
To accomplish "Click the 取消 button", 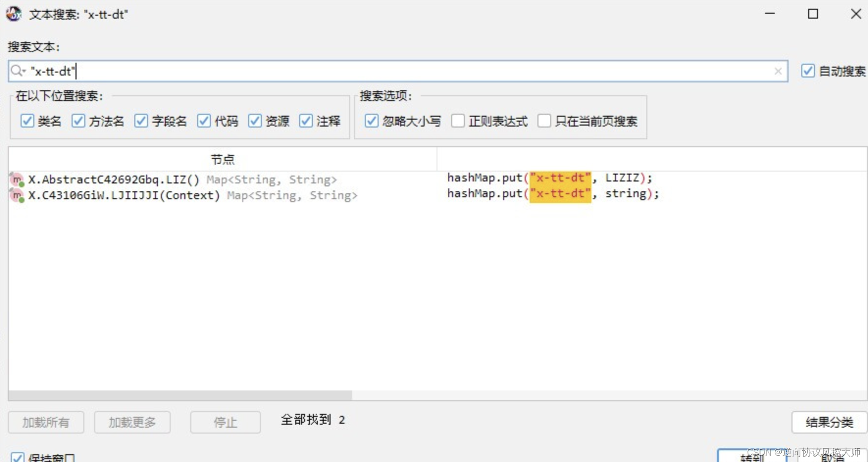I will 832,456.
